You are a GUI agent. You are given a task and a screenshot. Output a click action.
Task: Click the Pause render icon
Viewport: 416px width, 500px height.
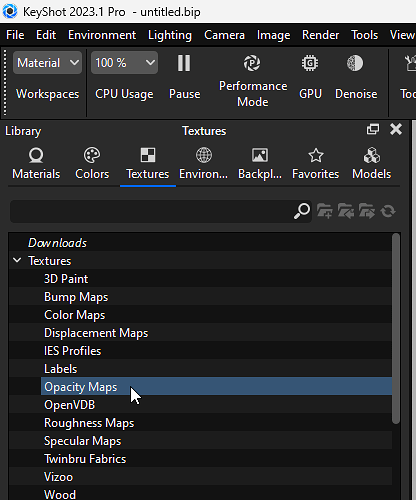tap(184, 63)
